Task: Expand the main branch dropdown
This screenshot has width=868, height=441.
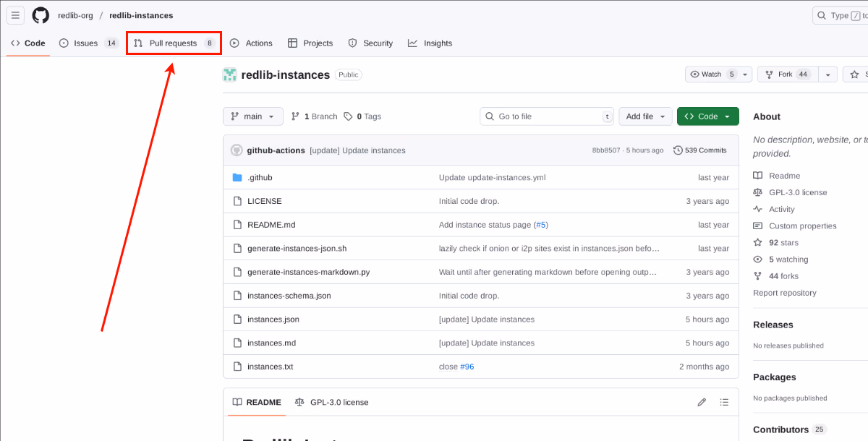Action: click(252, 116)
